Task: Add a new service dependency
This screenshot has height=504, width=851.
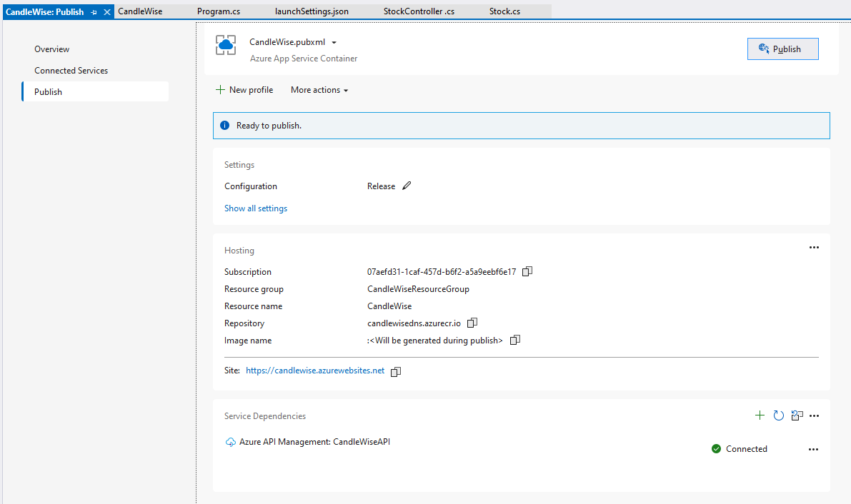Action: coord(760,415)
